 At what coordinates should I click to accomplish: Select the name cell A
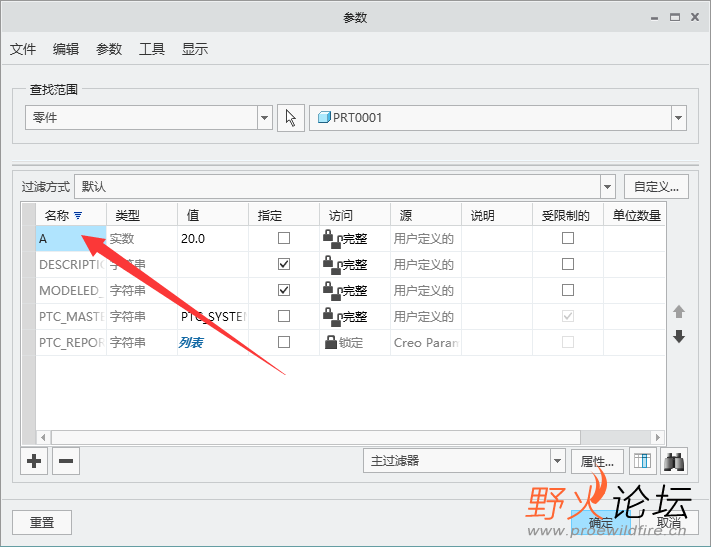pos(71,239)
